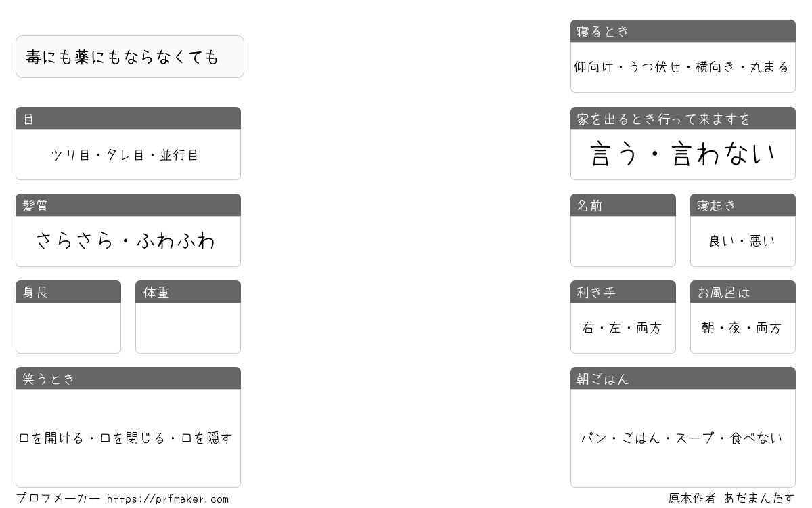Screen dimensions: 812x508
Task: Click the empty 体重 field
Action: click(x=188, y=328)
